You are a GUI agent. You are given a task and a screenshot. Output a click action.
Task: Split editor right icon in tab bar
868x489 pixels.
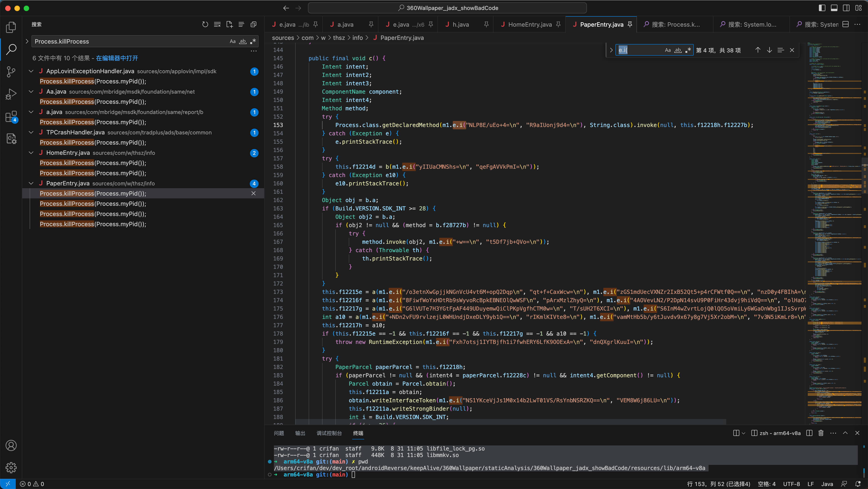[846, 24]
